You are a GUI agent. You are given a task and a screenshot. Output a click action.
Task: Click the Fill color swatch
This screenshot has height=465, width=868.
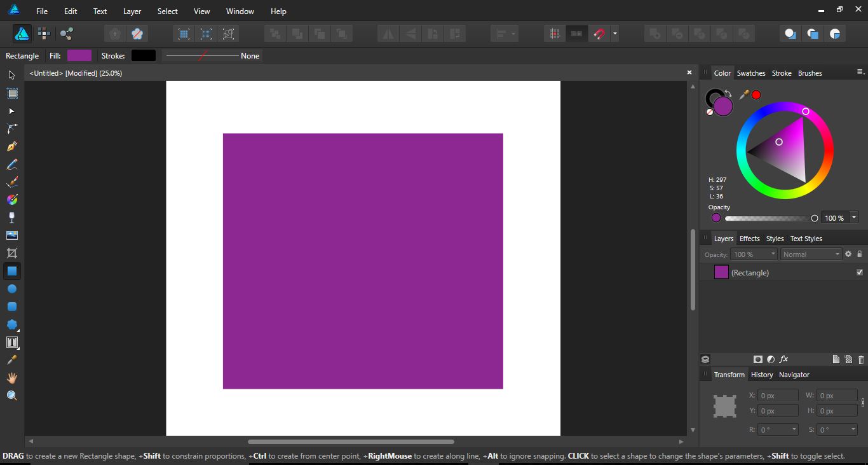(79, 55)
